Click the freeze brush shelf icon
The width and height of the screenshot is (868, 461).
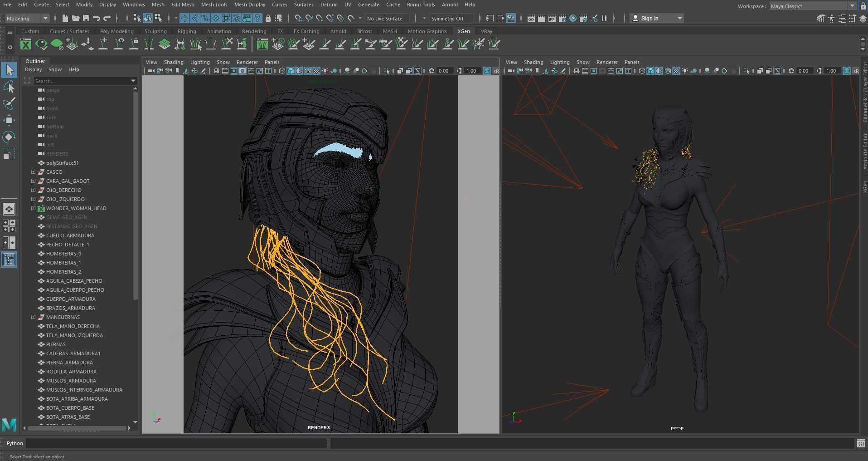pyautogui.click(x=479, y=44)
